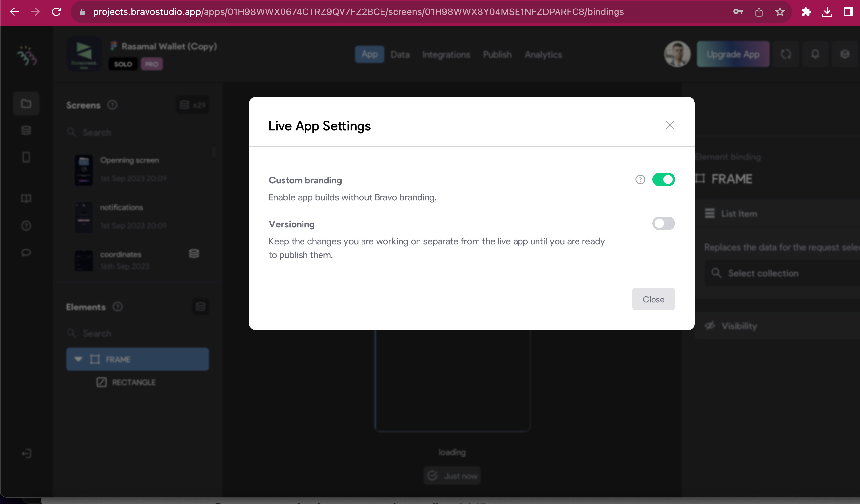Open the database icon in left sidebar

(26, 130)
